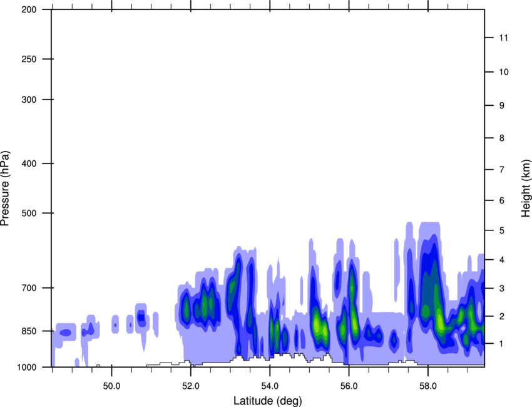Click the 2 km height tick label
The width and height of the screenshot is (532, 407).
click(502, 316)
